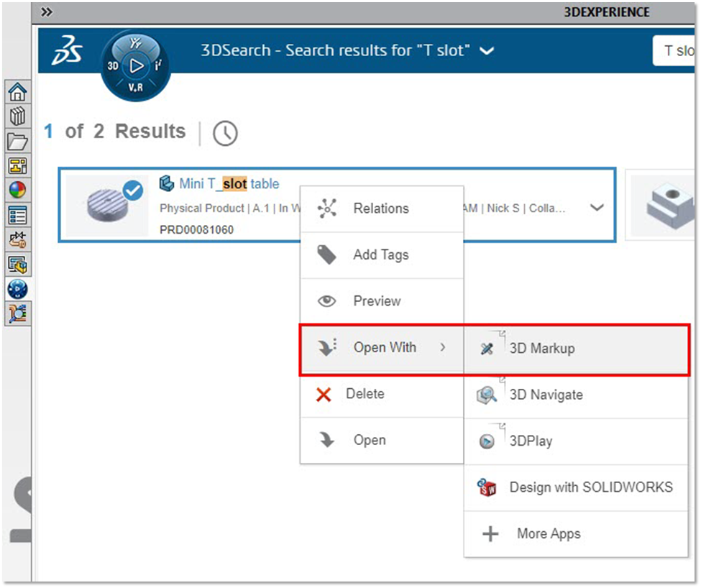
Task: Select the highlighted 3DPlay globe sidebar icon
Action: pos(17,289)
